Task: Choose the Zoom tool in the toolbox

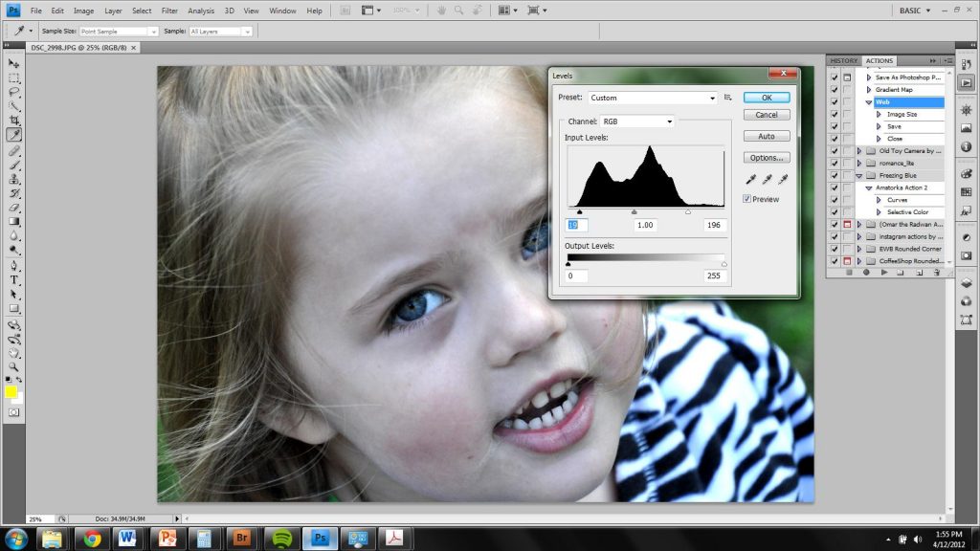Action: [x=14, y=366]
